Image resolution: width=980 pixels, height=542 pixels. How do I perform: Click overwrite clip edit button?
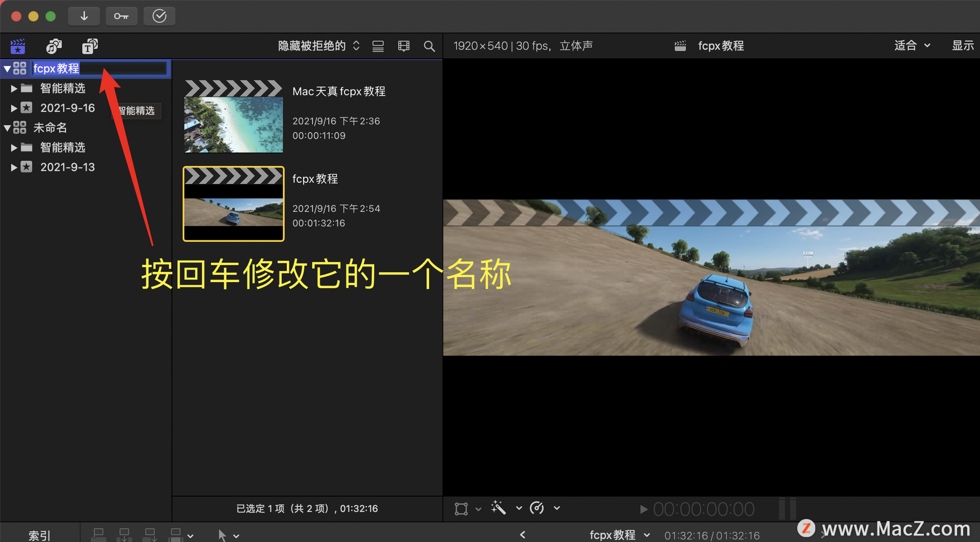[176, 535]
